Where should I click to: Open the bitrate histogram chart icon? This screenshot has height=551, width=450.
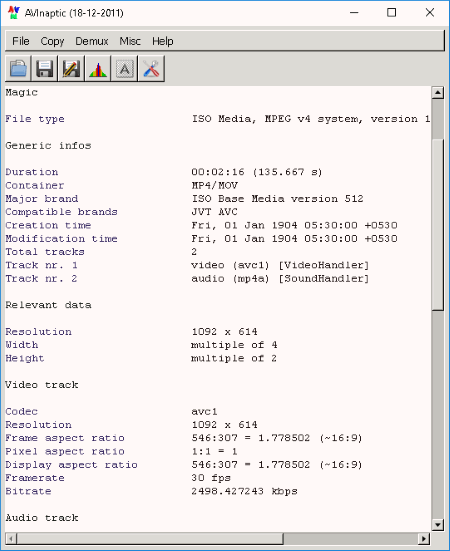[98, 69]
